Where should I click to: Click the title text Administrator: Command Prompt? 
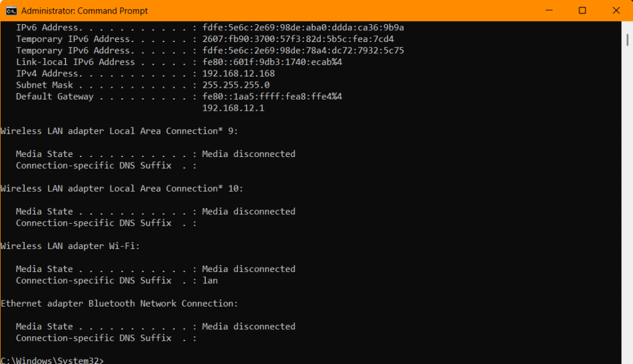(x=84, y=11)
